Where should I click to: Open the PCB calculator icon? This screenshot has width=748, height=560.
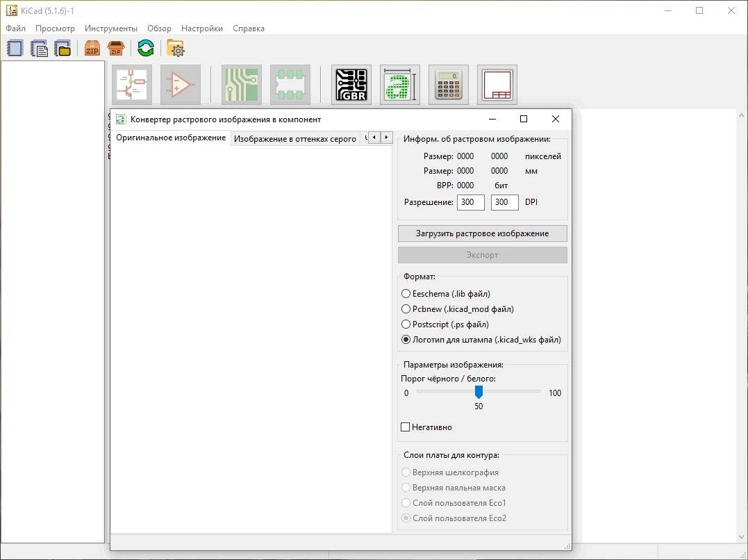(449, 85)
